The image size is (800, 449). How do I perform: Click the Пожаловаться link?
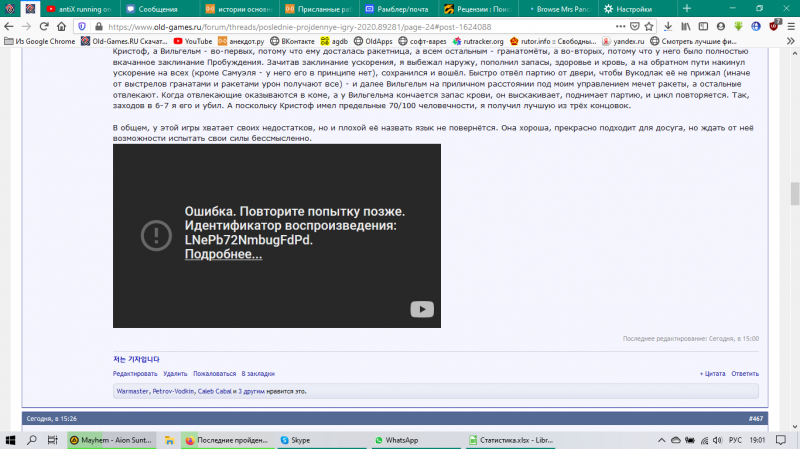[214, 374]
